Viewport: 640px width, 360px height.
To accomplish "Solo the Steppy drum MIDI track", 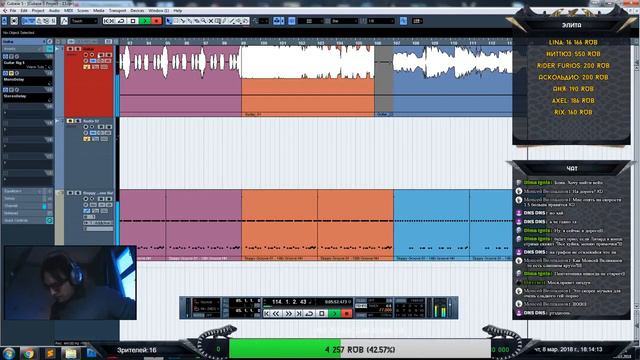I will click(78, 193).
